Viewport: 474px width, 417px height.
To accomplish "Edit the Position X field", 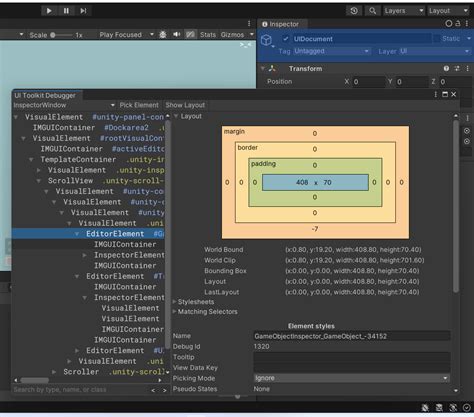I will (368, 82).
